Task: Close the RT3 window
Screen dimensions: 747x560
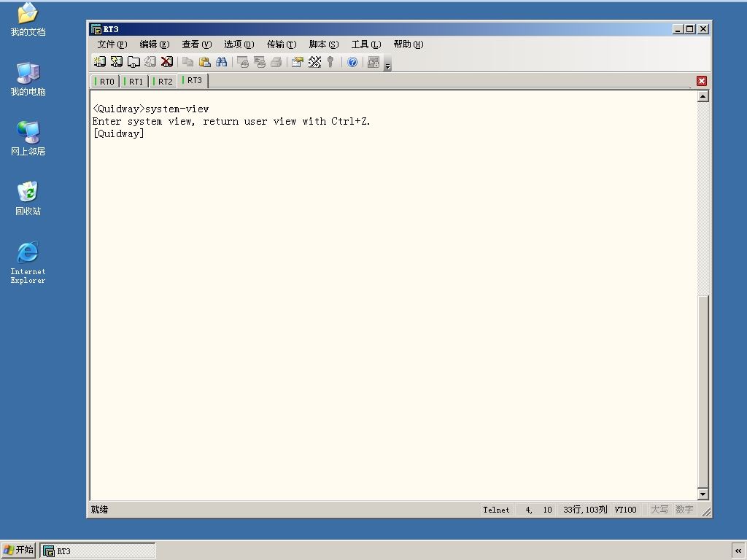Action: pyautogui.click(x=703, y=29)
